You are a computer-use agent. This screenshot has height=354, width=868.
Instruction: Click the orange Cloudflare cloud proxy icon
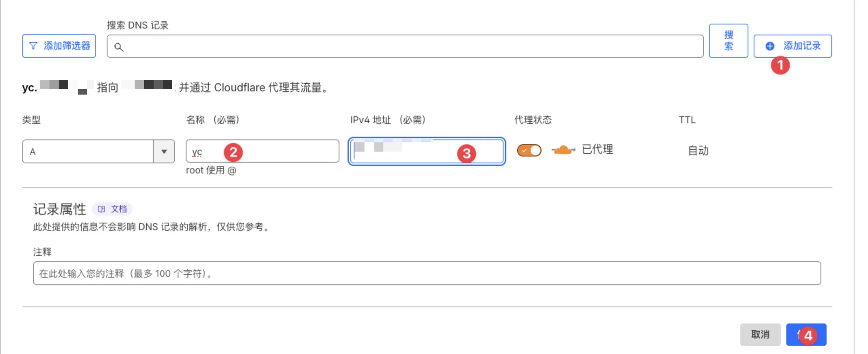point(563,150)
